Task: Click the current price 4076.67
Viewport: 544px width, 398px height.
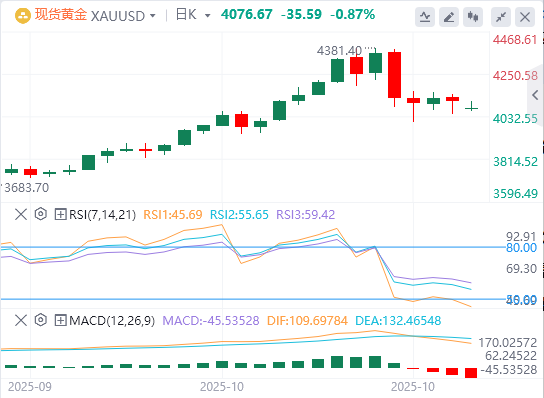Action: click(247, 15)
